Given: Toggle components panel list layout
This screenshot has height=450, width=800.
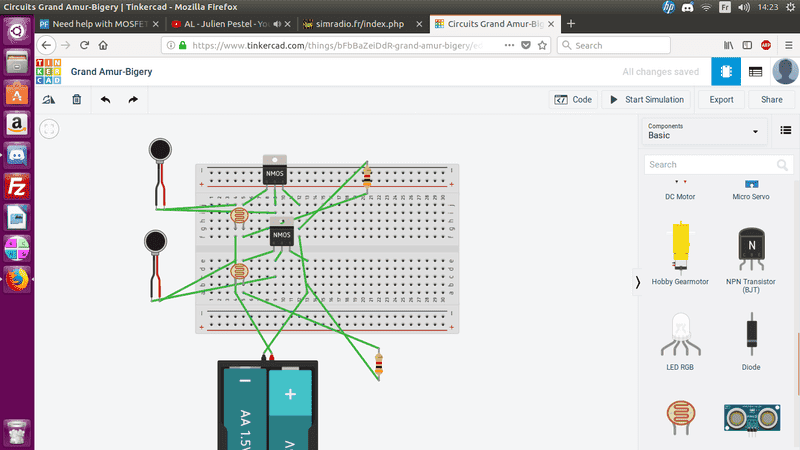Looking at the screenshot, I should pos(787,130).
